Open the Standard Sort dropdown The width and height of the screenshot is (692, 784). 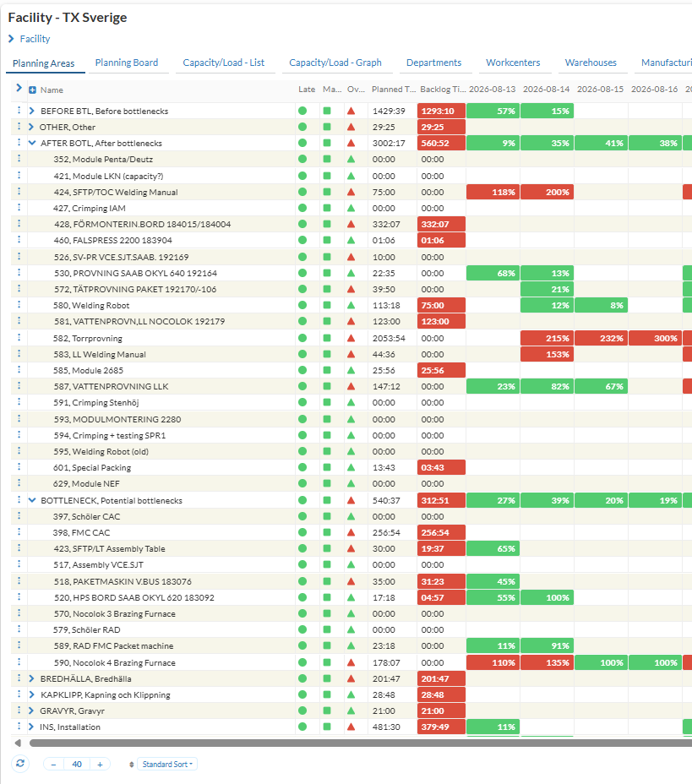[x=167, y=764]
